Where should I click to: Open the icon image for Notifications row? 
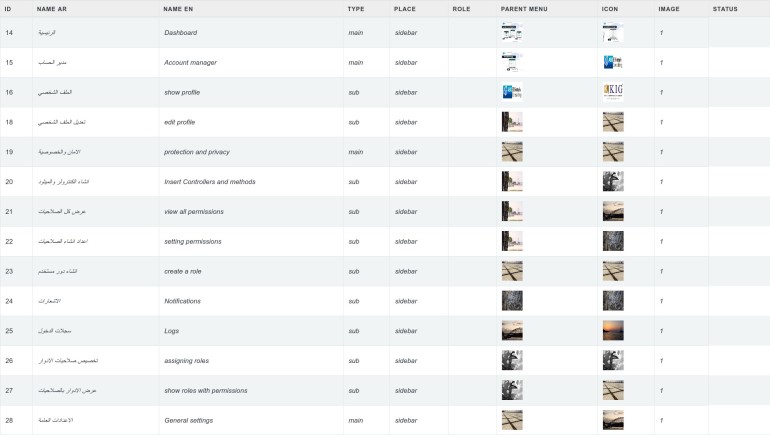point(613,301)
